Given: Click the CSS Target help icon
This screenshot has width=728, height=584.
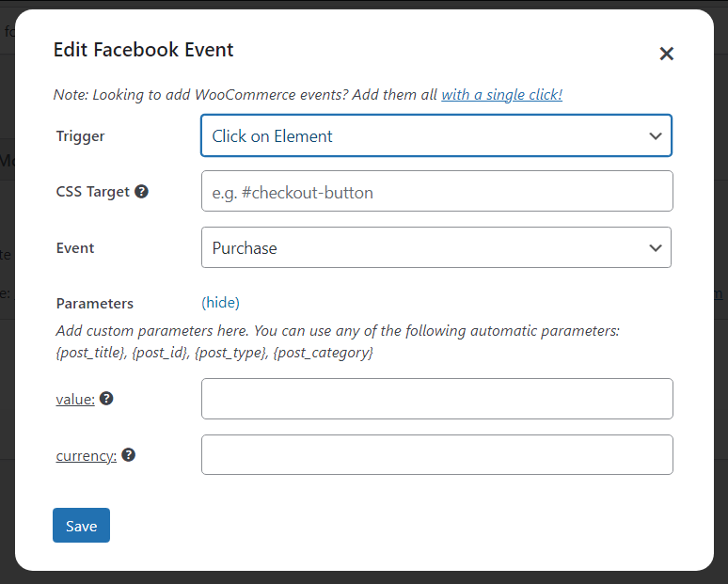Looking at the screenshot, I should [x=142, y=191].
